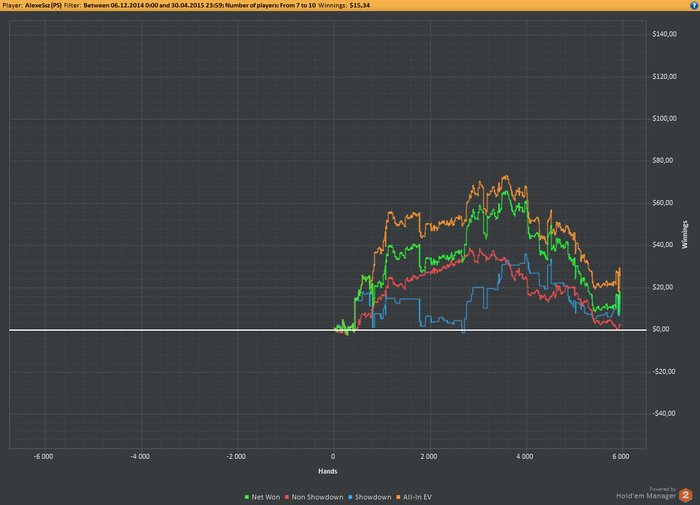Viewport: 700px width, 505px height.
Task: Click the Hold'em Manager 2 logo icon
Action: pos(685,495)
